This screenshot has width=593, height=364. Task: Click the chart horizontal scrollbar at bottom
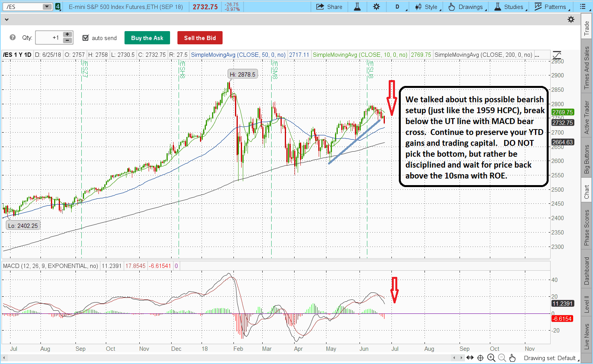(x=233, y=357)
